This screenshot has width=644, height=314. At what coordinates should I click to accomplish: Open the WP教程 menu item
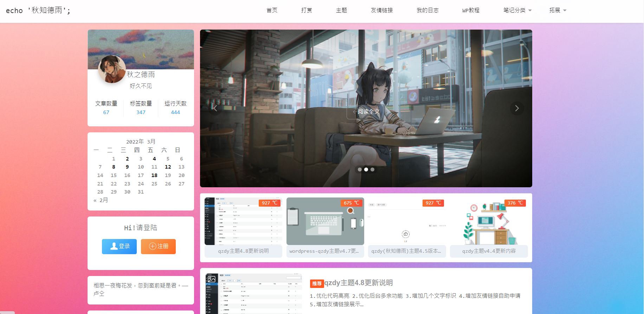tap(471, 11)
